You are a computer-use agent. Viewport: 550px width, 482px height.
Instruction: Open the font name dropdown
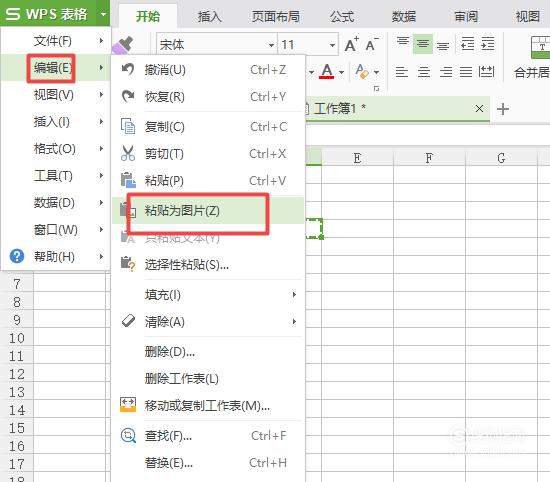click(271, 45)
